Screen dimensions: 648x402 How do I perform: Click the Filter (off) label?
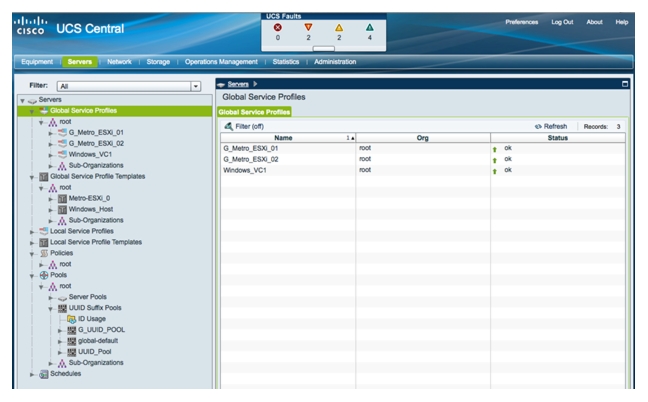tap(250, 126)
